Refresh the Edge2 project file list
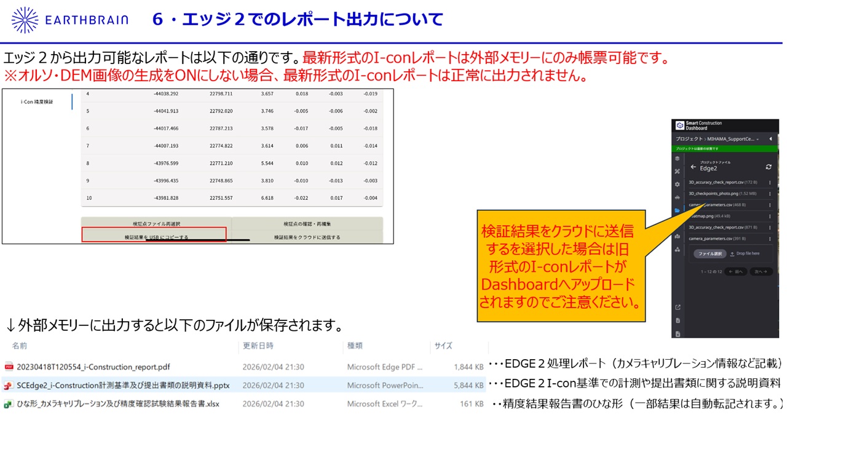 coord(768,167)
